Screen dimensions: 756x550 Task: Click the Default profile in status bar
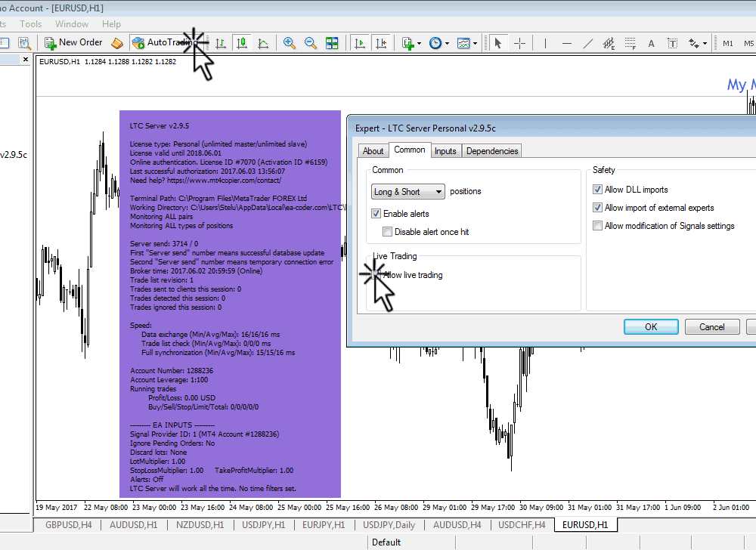point(386,542)
